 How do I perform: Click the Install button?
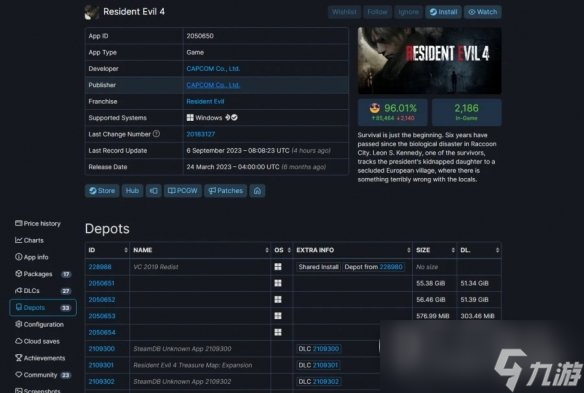(x=444, y=12)
